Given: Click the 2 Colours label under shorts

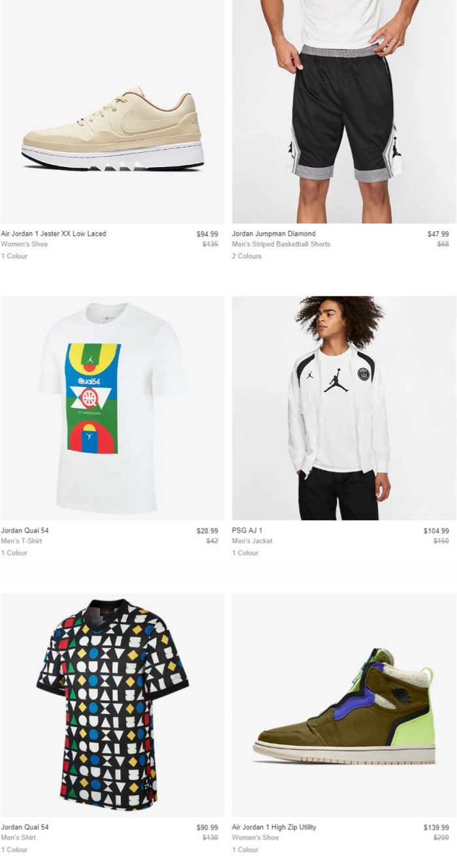Looking at the screenshot, I should 247,256.
